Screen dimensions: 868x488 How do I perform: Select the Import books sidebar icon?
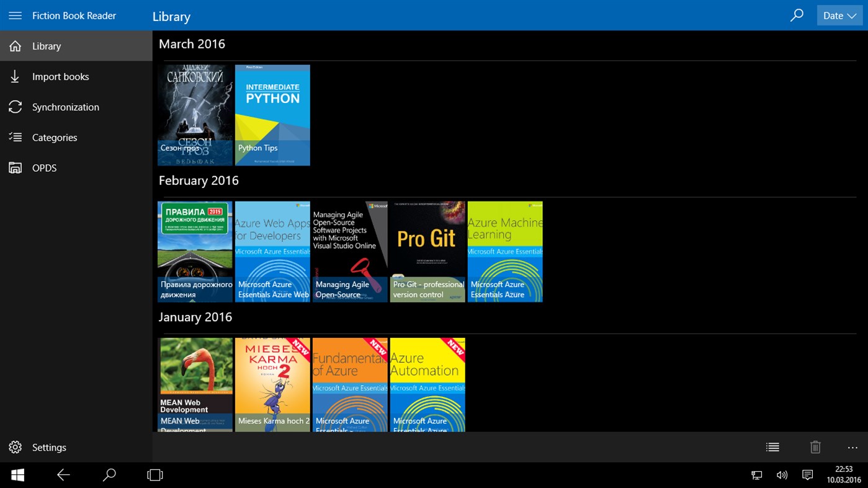pyautogui.click(x=15, y=76)
